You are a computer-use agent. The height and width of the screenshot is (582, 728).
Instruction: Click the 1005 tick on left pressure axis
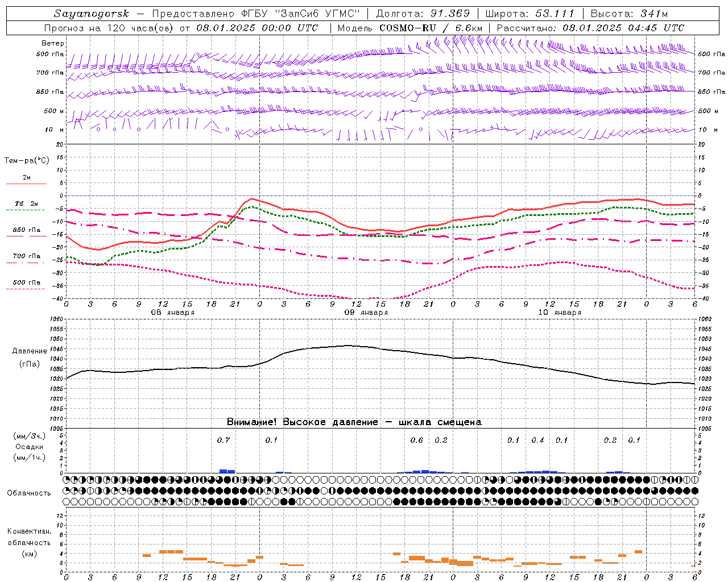[55, 428]
